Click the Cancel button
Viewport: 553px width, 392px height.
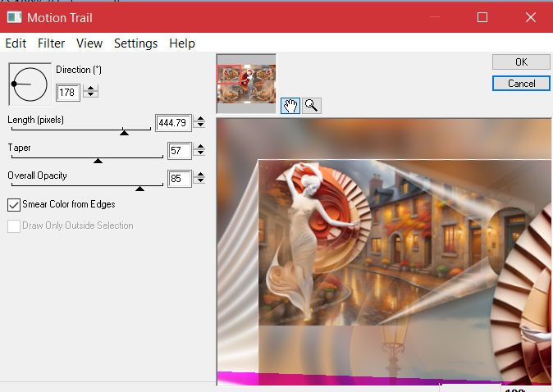(x=521, y=83)
